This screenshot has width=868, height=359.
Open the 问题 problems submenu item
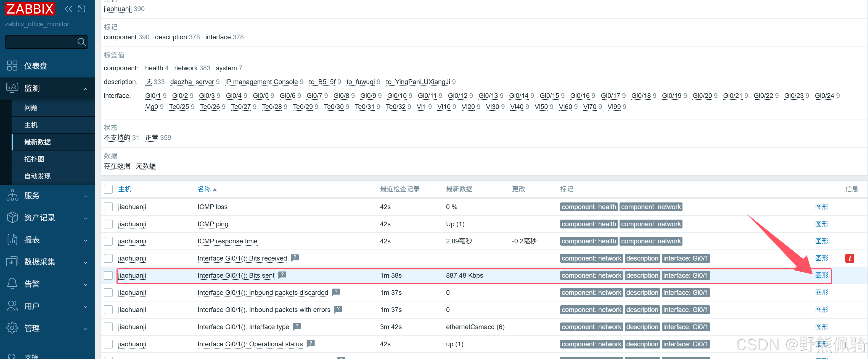coord(31,108)
